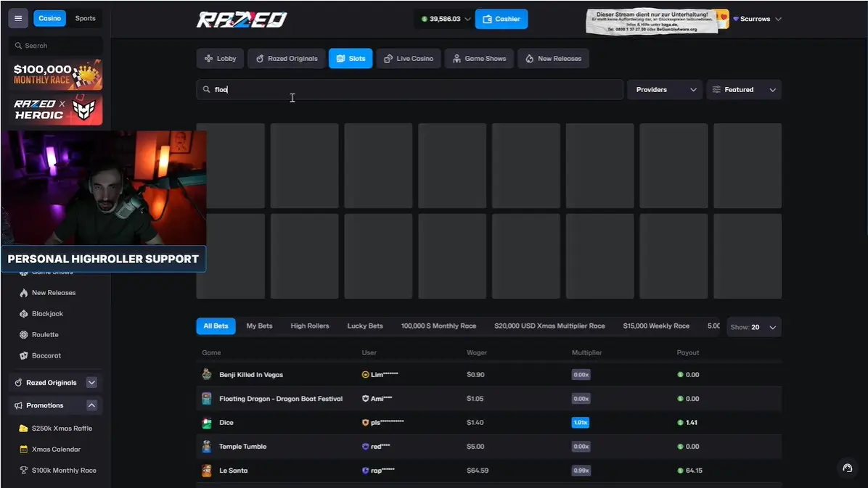Switch to the Sports section

85,18
